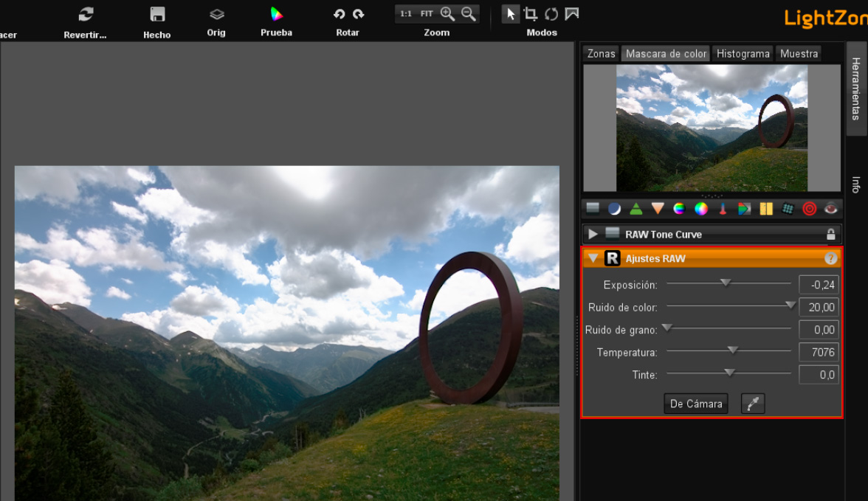Click the Temperatura value field showing 7076
Screen dimensions: 868x501
point(819,352)
